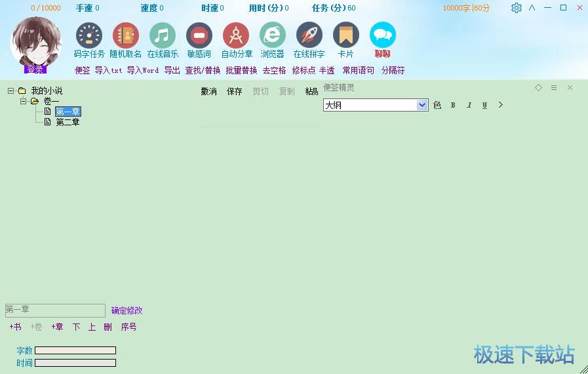The width and height of the screenshot is (588, 374).
Task: Click +章 add chapter button
Action: 58,327
